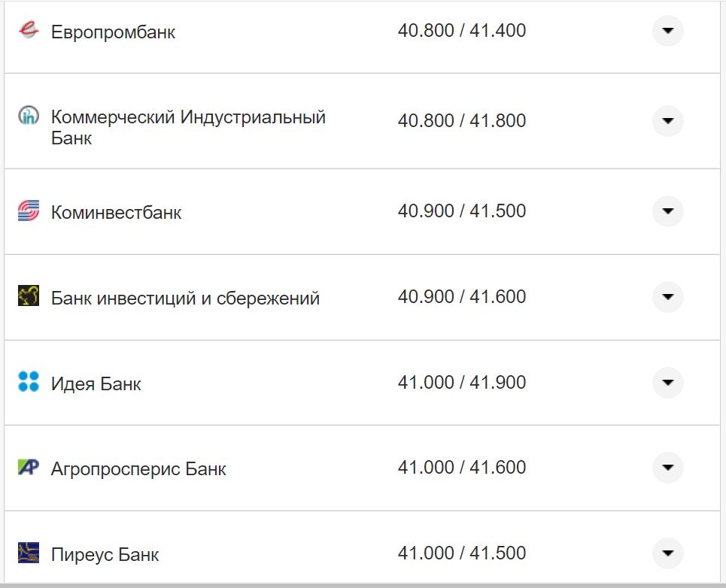The height and width of the screenshot is (588, 726).
Task: Expand Банк инвестиций и сбережений details
Action: click(667, 296)
